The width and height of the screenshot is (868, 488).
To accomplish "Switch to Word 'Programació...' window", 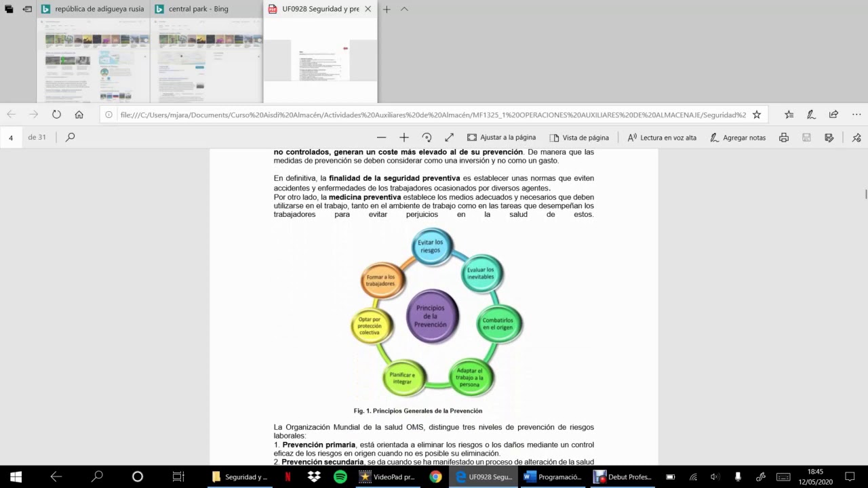I will 553,476.
